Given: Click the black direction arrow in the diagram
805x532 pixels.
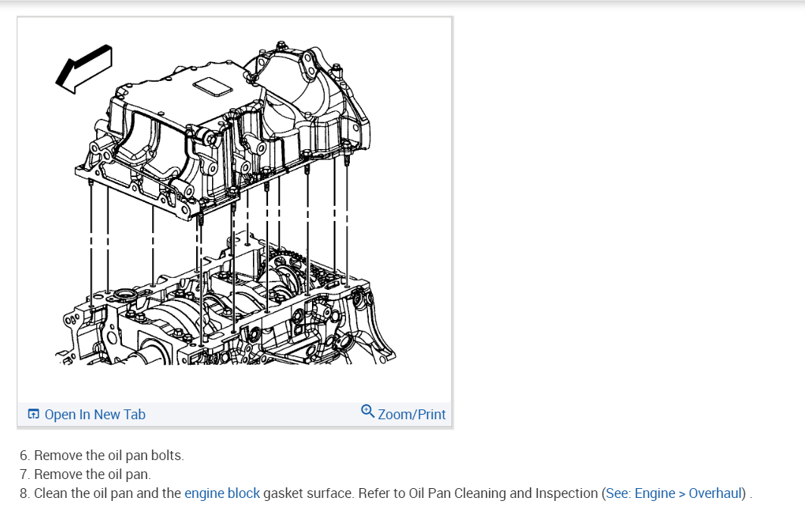Looking at the screenshot, I should (x=84, y=69).
